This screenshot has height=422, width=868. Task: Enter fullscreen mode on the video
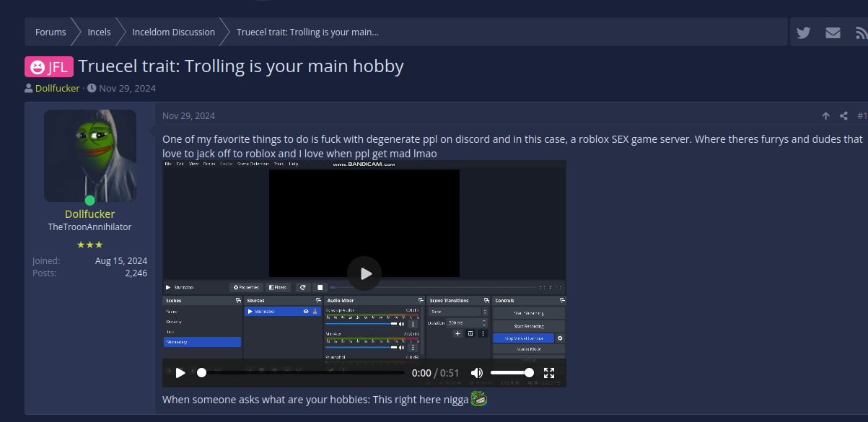point(549,373)
